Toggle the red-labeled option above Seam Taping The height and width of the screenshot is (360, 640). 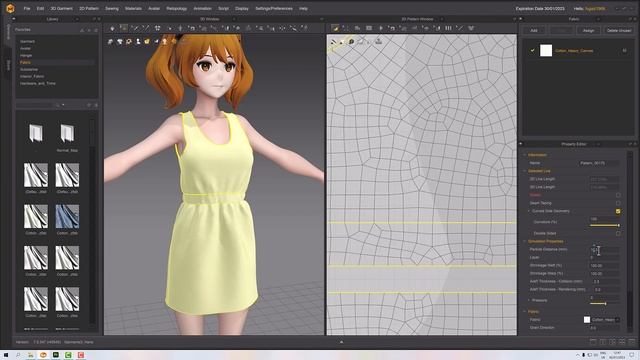coord(618,195)
